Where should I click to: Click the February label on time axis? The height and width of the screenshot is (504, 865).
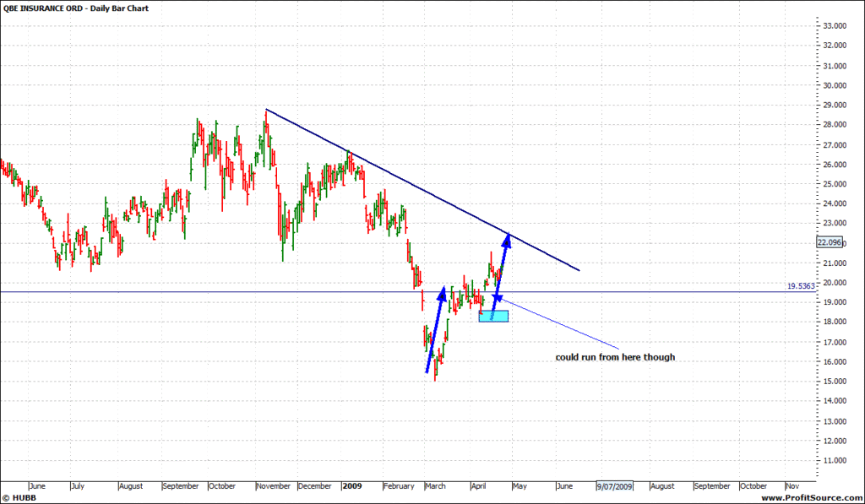[x=399, y=486]
